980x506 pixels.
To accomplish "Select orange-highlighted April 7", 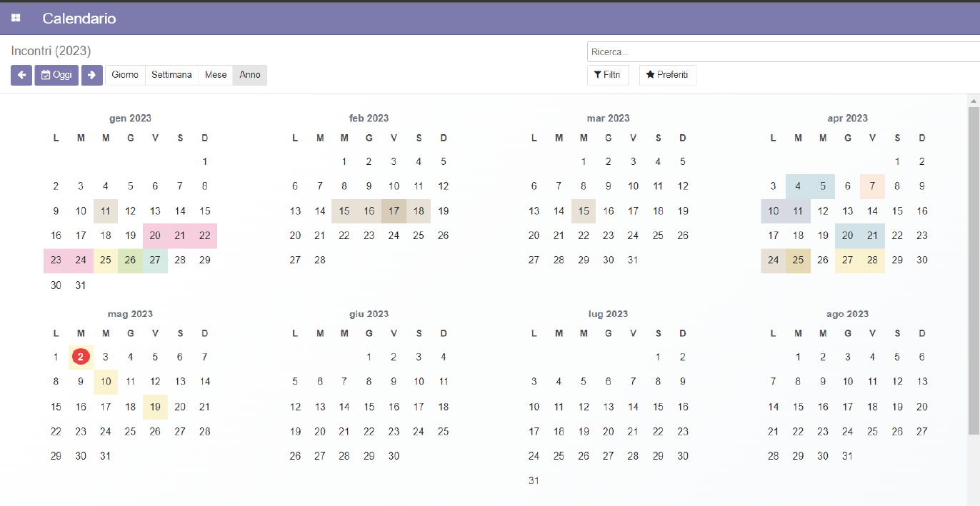I will point(872,186).
